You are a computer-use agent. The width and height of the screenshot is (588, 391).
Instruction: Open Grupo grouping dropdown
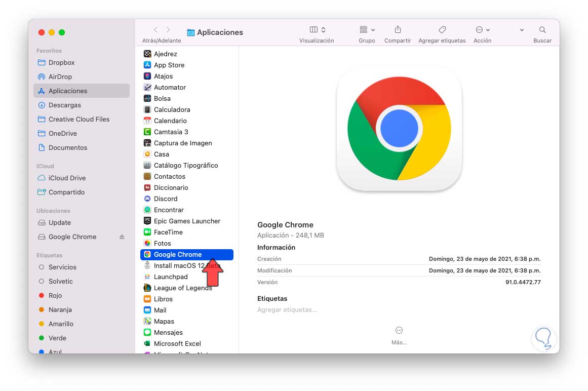(x=367, y=29)
